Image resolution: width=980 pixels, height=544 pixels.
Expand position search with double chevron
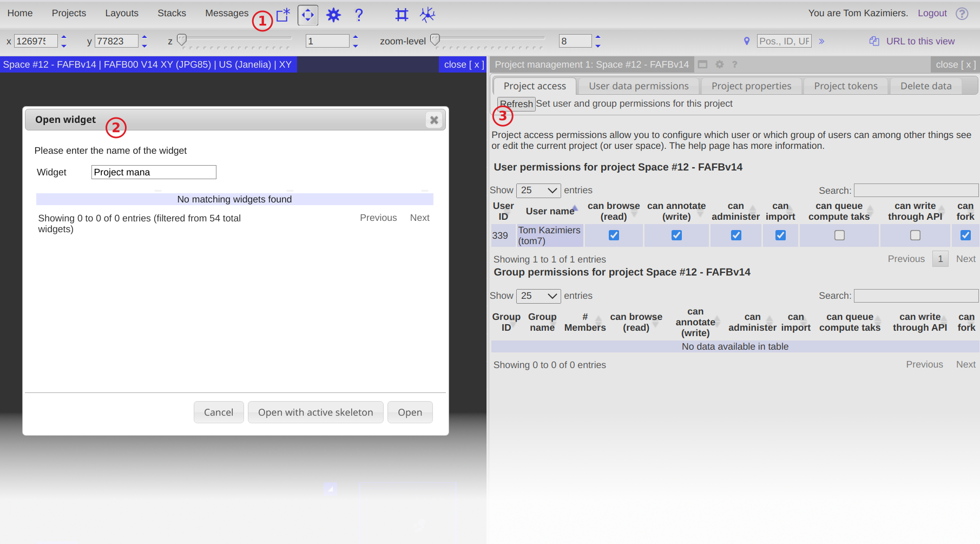pos(821,41)
